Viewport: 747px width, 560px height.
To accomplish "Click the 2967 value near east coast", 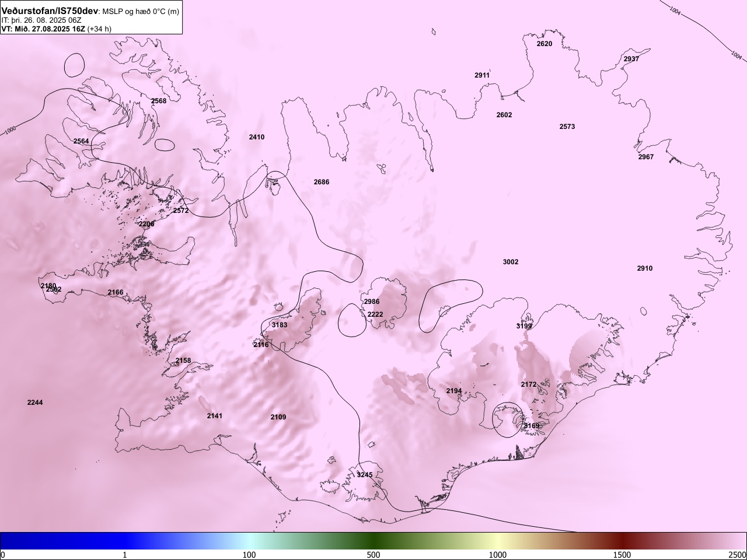I will (646, 157).
